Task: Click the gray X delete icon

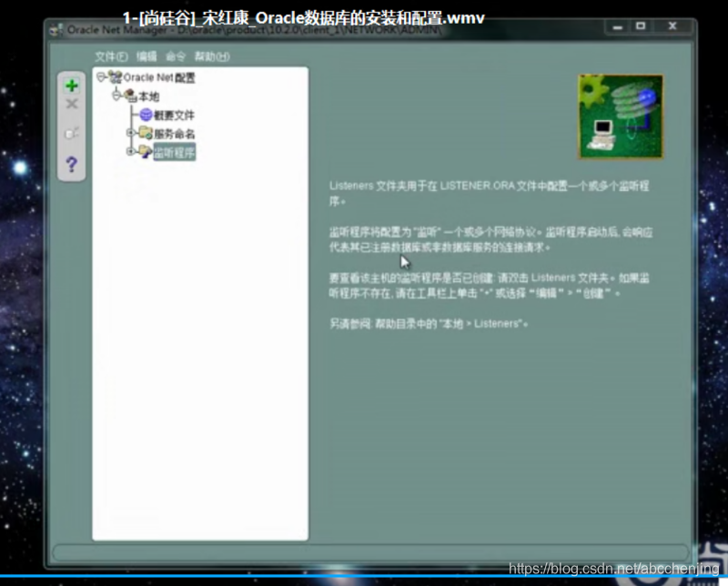Action: pyautogui.click(x=72, y=104)
